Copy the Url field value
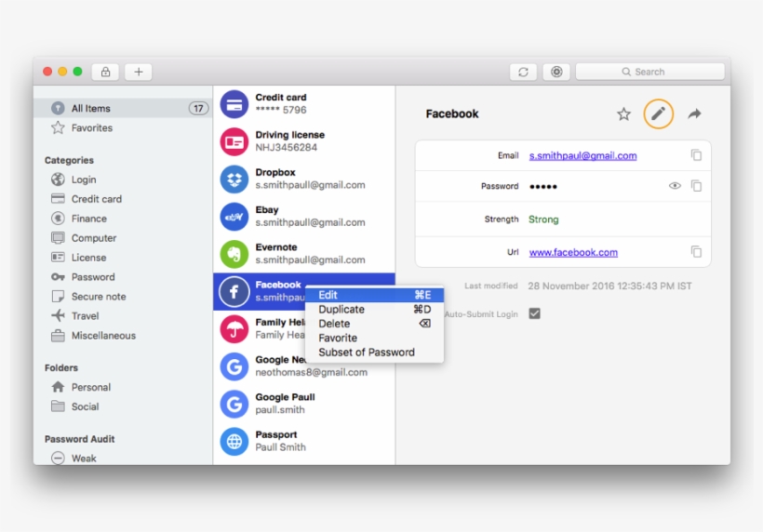Image resolution: width=763 pixels, height=532 pixels. (x=696, y=252)
